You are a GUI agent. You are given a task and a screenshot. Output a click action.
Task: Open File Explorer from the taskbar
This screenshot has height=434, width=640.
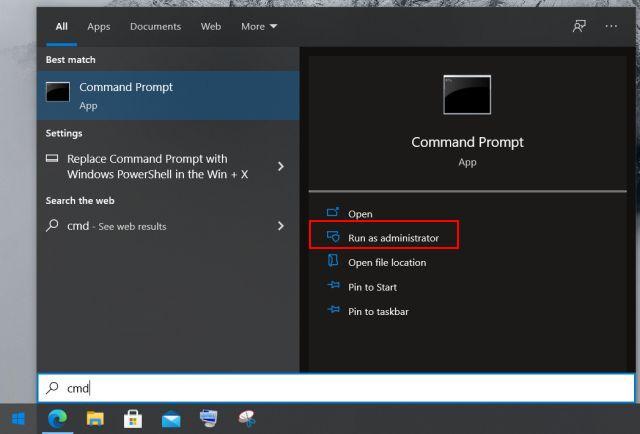click(96, 419)
